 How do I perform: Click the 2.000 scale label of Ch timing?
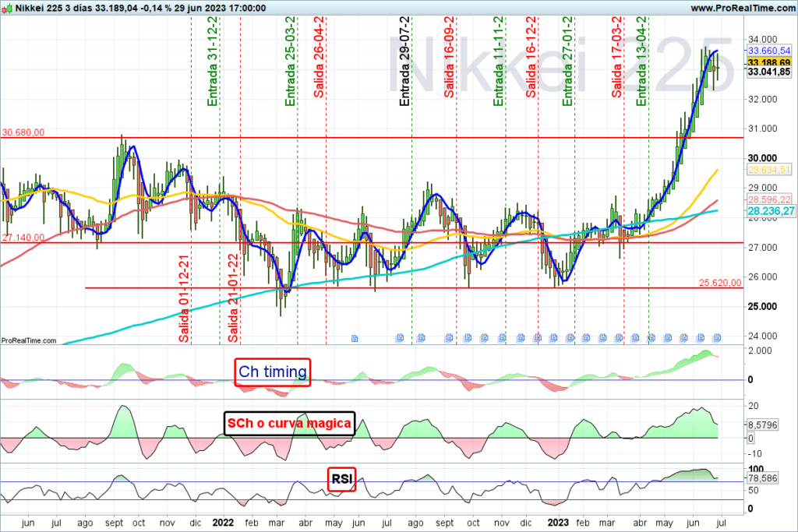tap(760, 351)
